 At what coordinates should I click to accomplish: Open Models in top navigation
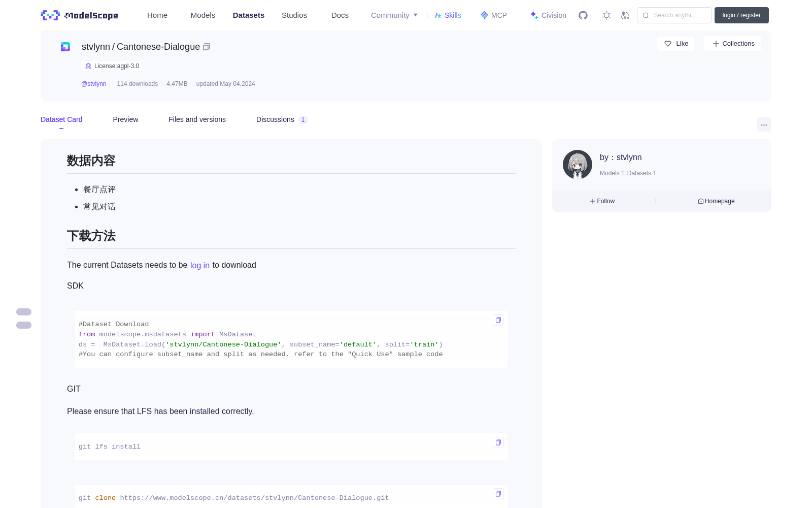coord(203,15)
